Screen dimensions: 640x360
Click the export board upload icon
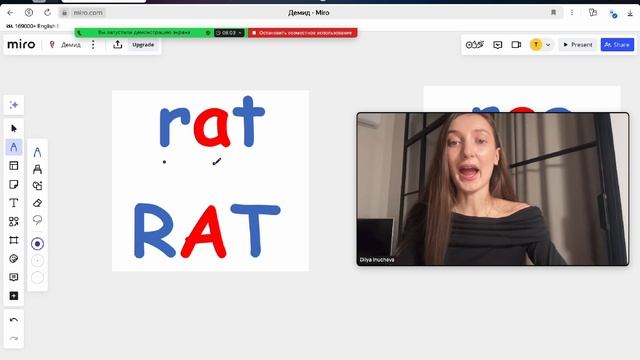118,44
